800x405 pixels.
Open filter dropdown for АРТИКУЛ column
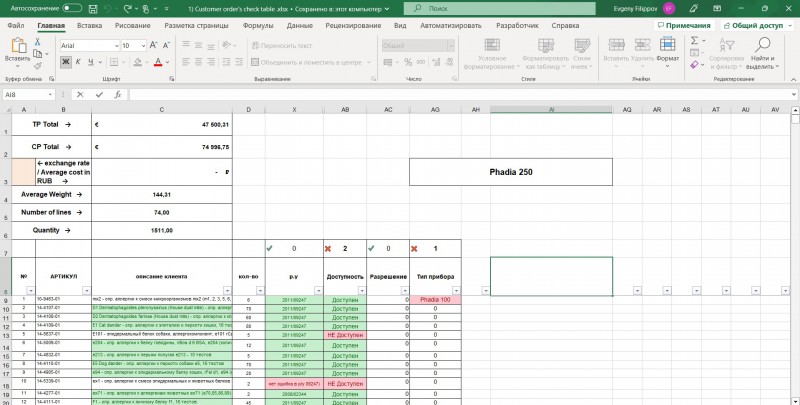pos(86,291)
